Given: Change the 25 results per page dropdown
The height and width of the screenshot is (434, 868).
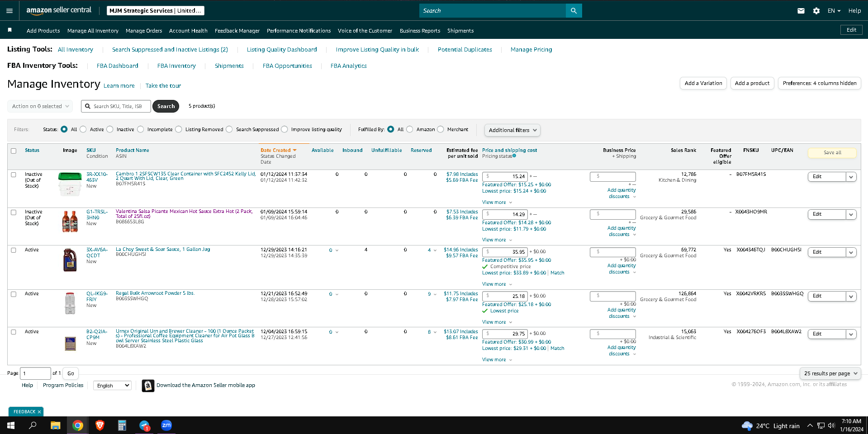Looking at the screenshot, I should (830, 373).
